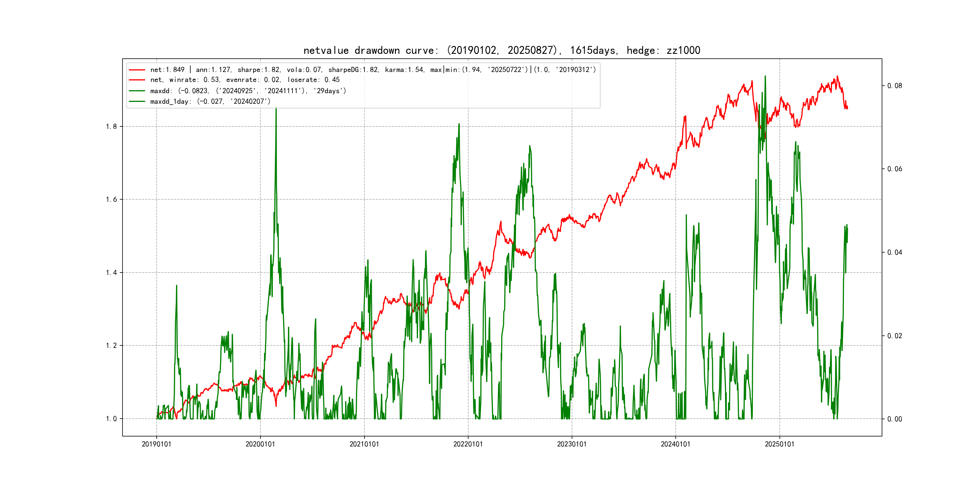Select the maxdd_1day legend text
Image resolution: width=980 pixels, height=490 pixels.
(210, 101)
